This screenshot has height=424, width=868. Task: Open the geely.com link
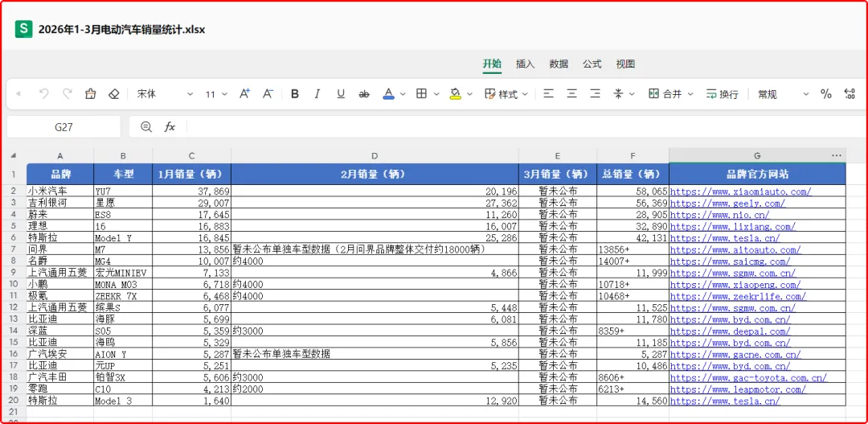(x=727, y=204)
